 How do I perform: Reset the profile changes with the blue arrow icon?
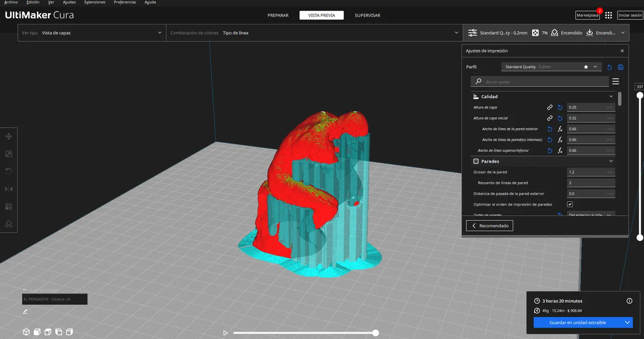click(x=610, y=67)
